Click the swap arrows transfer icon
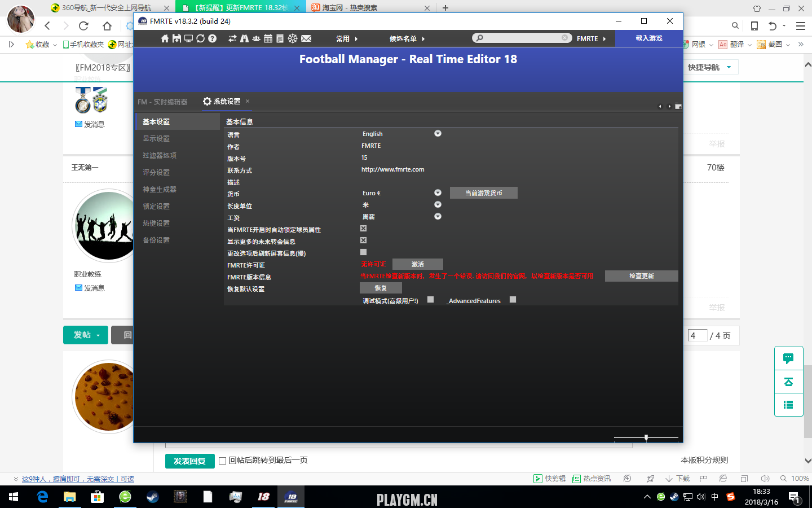812x508 pixels. click(x=232, y=38)
